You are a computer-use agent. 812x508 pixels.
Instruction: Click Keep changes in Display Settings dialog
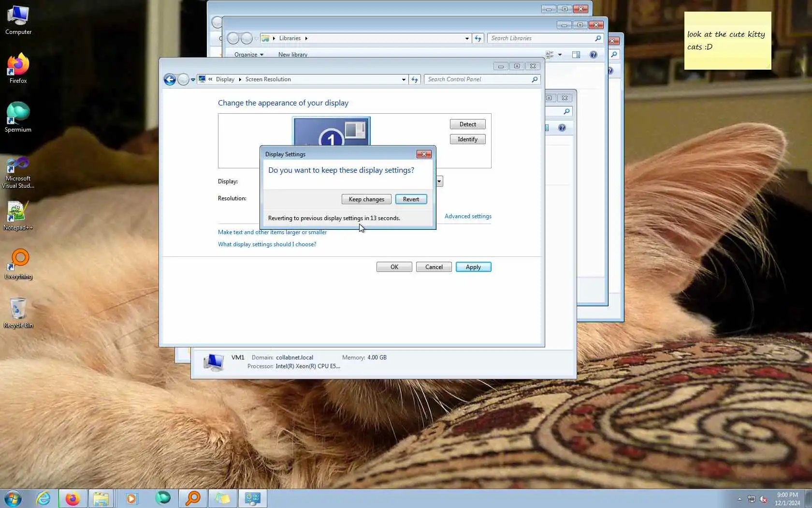(366, 199)
